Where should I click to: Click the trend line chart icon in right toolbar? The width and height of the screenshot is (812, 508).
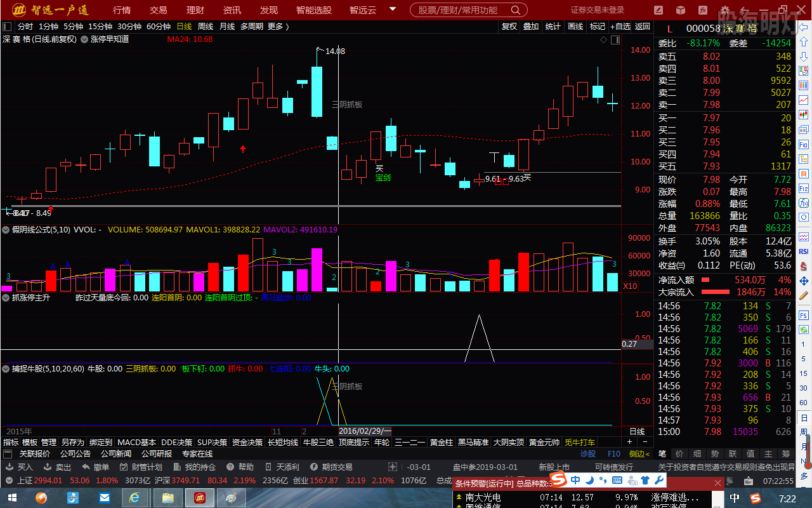[804, 100]
